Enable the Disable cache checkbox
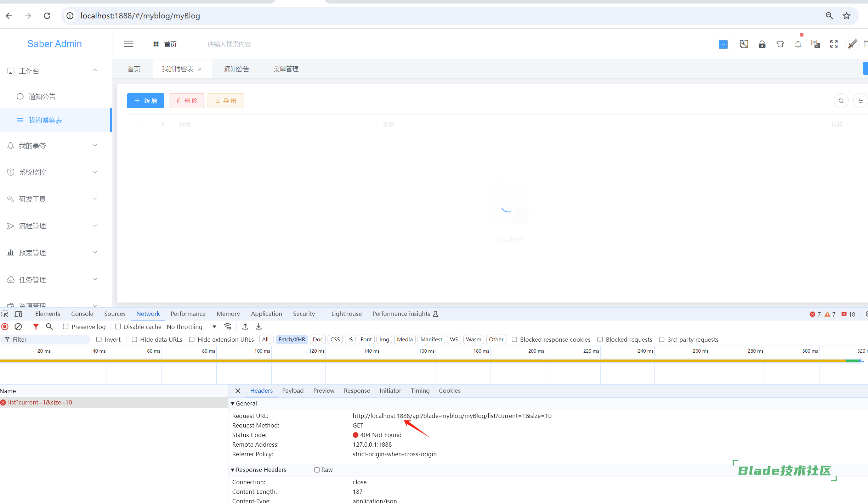868x503 pixels. pos(118,326)
